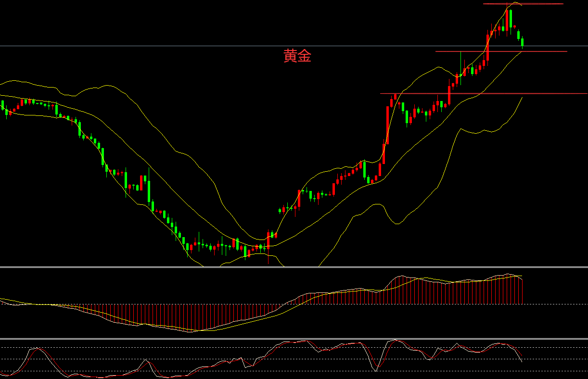Click the stochastic oscillator panel at the bottom
The height and width of the screenshot is (379, 588).
point(294,359)
